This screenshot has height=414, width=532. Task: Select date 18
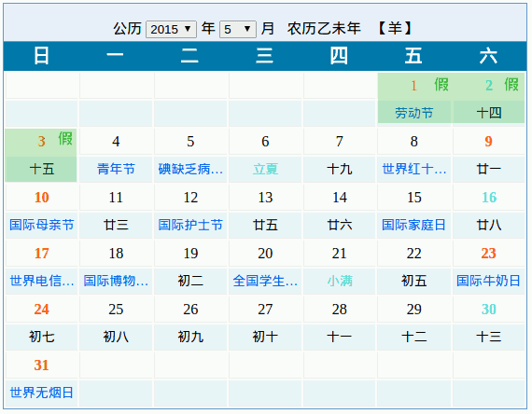(x=116, y=254)
